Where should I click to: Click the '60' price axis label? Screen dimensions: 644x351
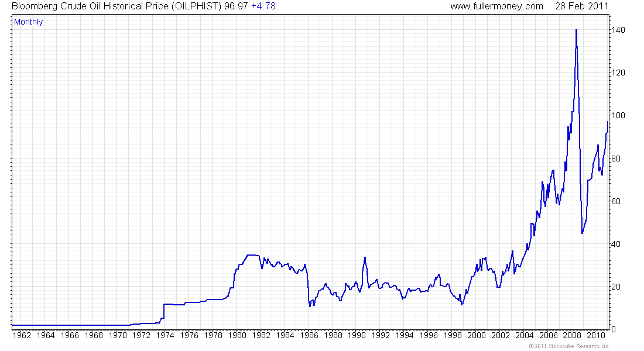[x=616, y=201]
